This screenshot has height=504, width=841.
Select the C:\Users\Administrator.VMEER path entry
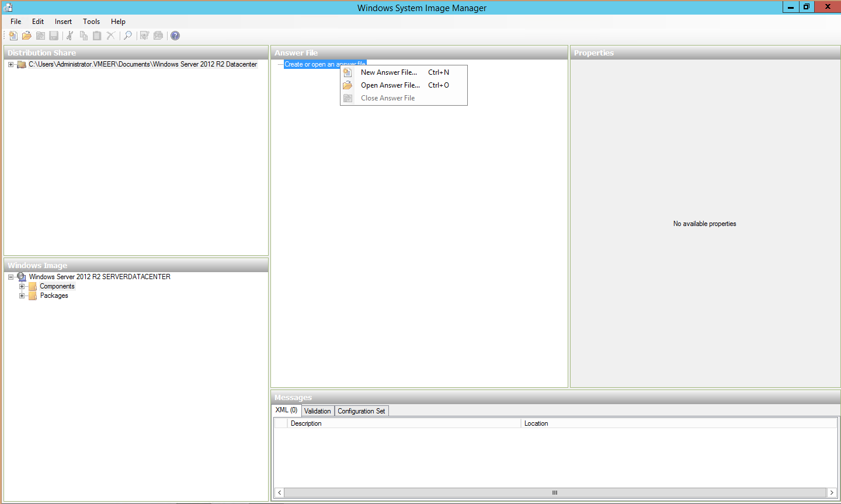click(x=143, y=64)
